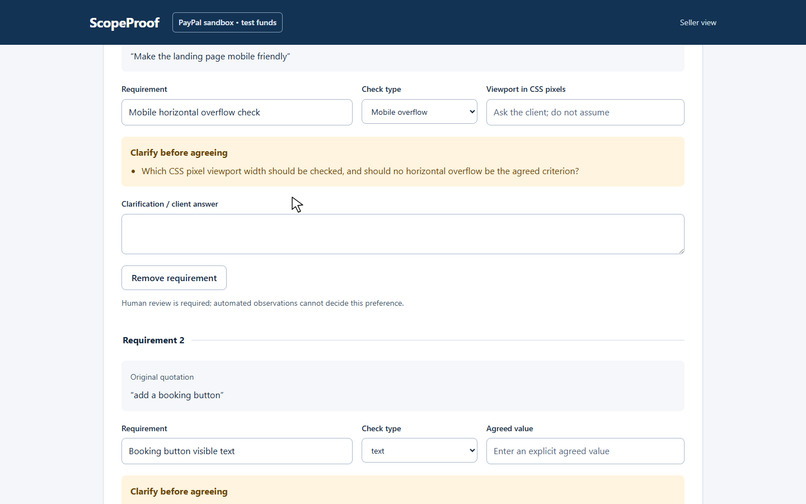The image size is (806, 504).
Task: Click the PayPal sandbox test funds badge
Action: [x=227, y=23]
